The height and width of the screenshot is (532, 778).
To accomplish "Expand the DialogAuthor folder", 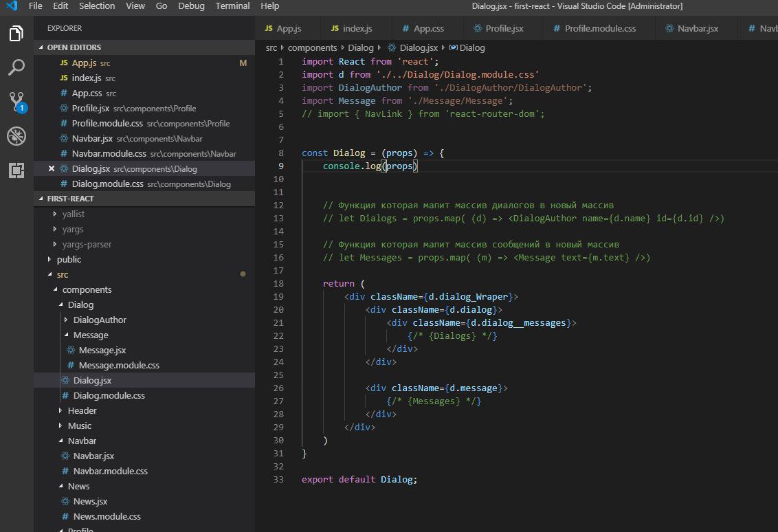I will coord(100,320).
